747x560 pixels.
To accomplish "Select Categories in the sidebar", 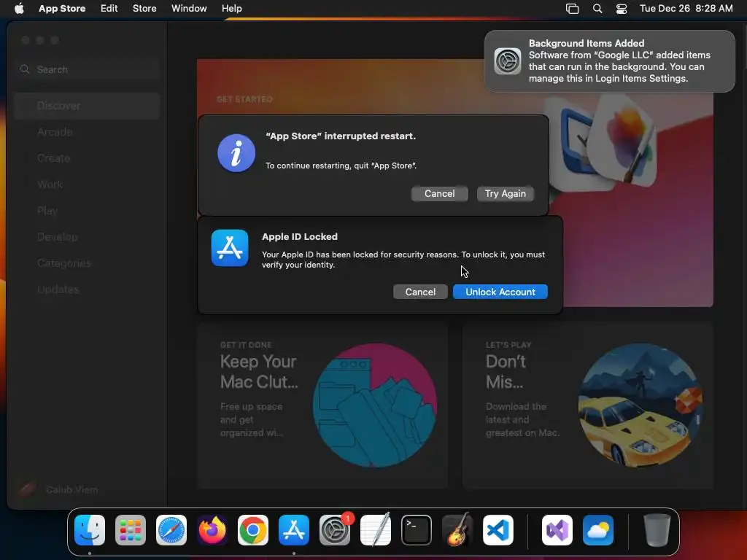I will pos(88,262).
